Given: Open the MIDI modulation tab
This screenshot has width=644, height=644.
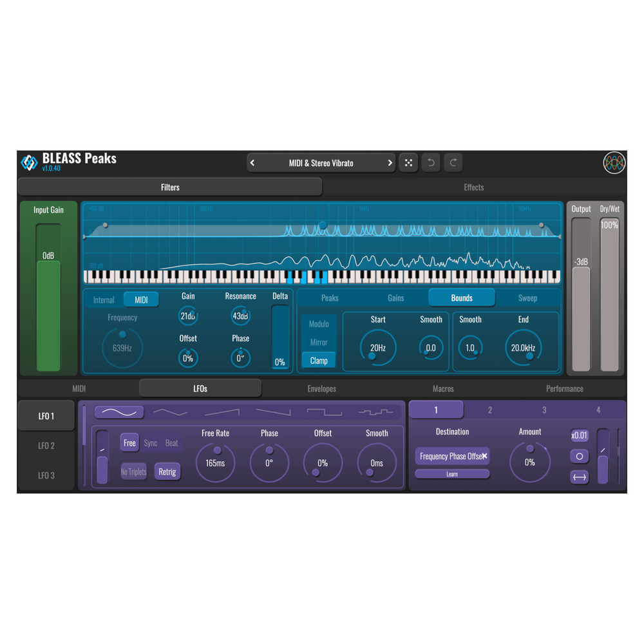Looking at the screenshot, I should click(x=79, y=388).
